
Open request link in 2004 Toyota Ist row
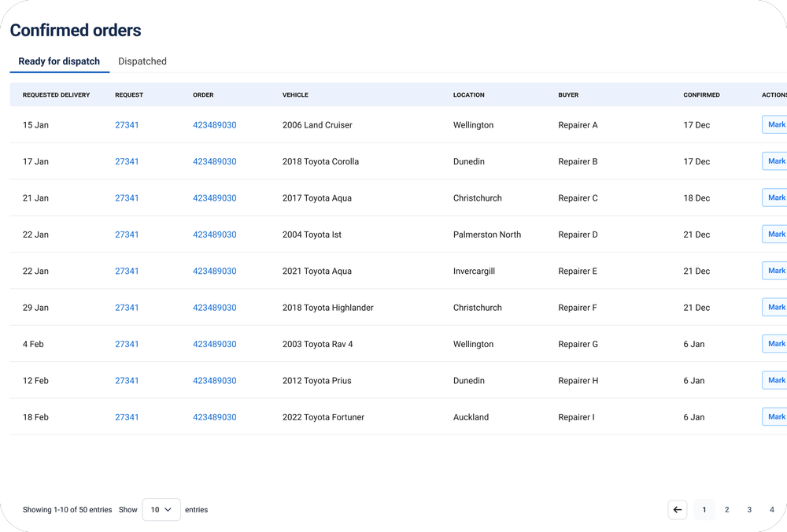pos(127,235)
